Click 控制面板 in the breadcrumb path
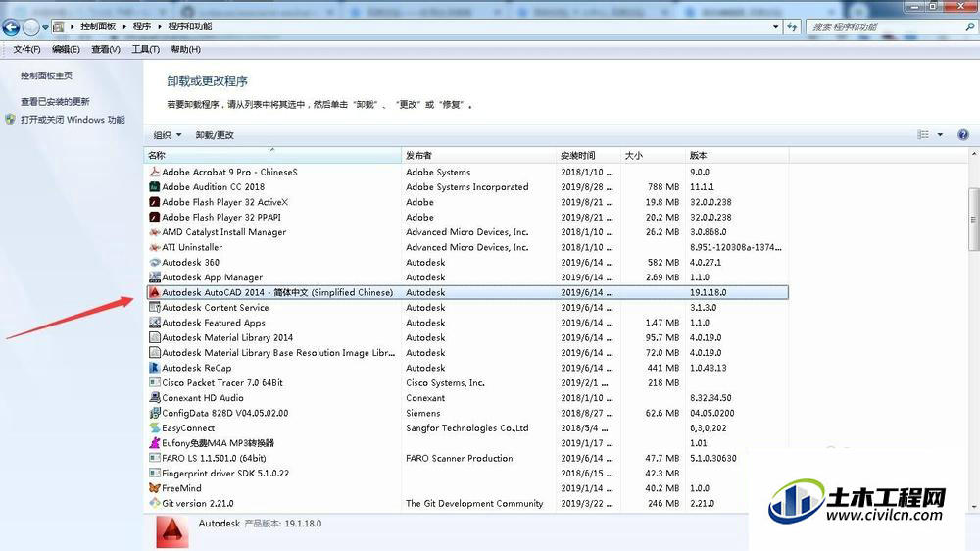This screenshot has height=551, width=980. tap(98, 26)
